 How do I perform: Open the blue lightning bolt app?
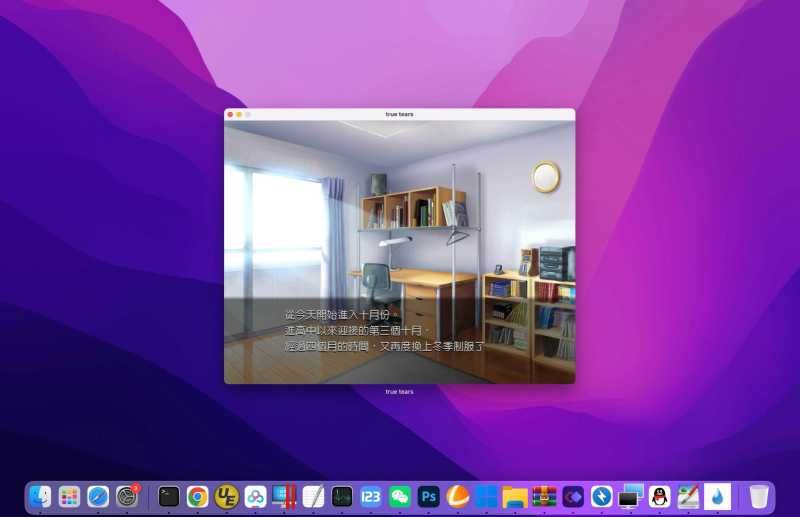[x=602, y=497]
